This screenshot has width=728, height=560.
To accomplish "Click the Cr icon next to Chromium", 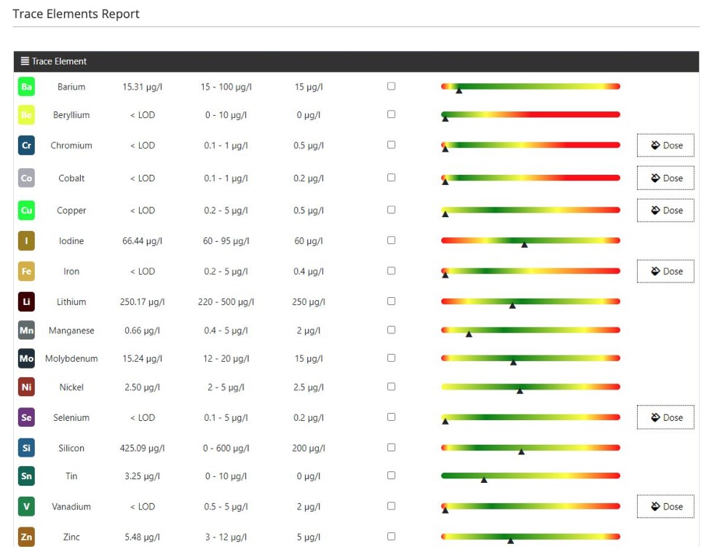I will coord(26,145).
